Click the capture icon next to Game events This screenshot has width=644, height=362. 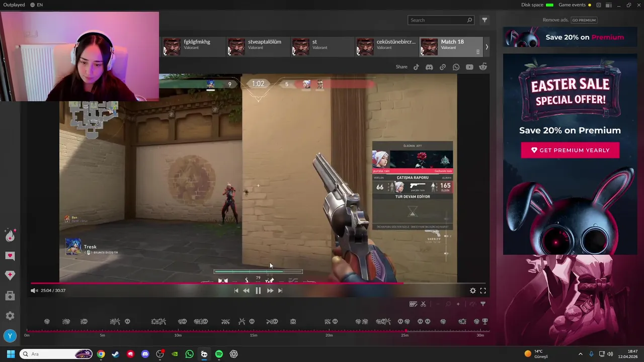pyautogui.click(x=599, y=5)
